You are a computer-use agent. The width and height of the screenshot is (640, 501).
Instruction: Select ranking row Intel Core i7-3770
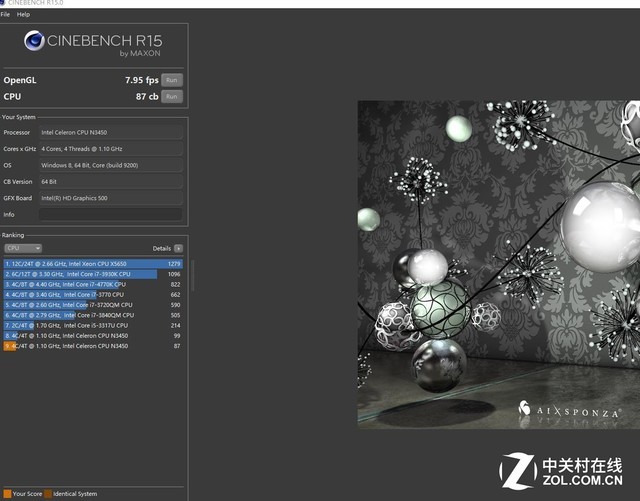[x=93, y=294]
